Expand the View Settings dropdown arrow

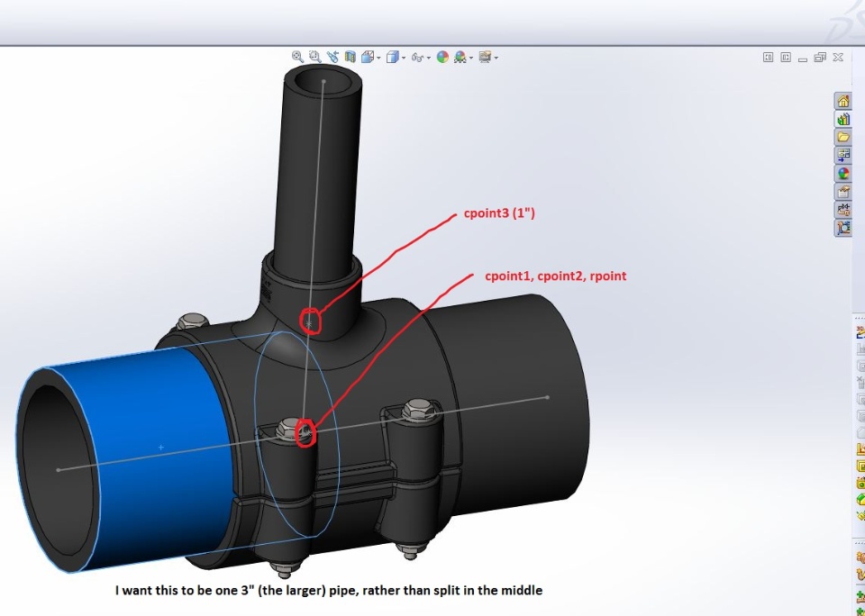click(496, 58)
